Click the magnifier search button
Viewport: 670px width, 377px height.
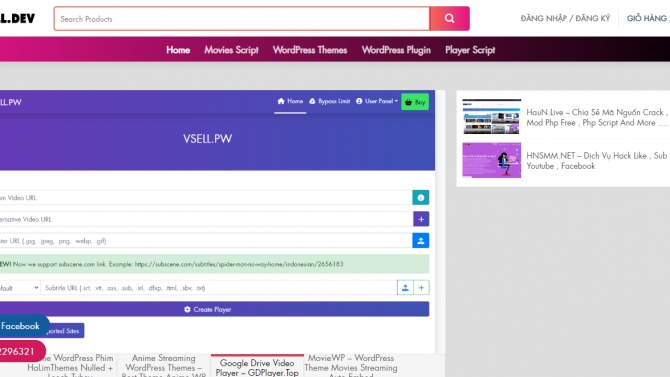[x=450, y=18]
